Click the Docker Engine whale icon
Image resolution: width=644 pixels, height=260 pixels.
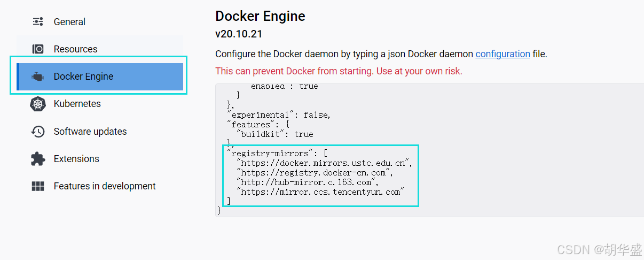[x=38, y=77]
